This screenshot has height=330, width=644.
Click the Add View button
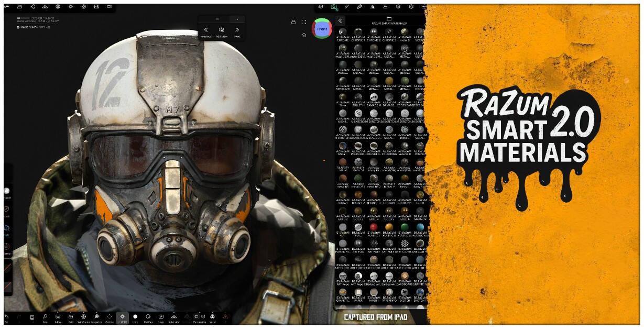(222, 31)
